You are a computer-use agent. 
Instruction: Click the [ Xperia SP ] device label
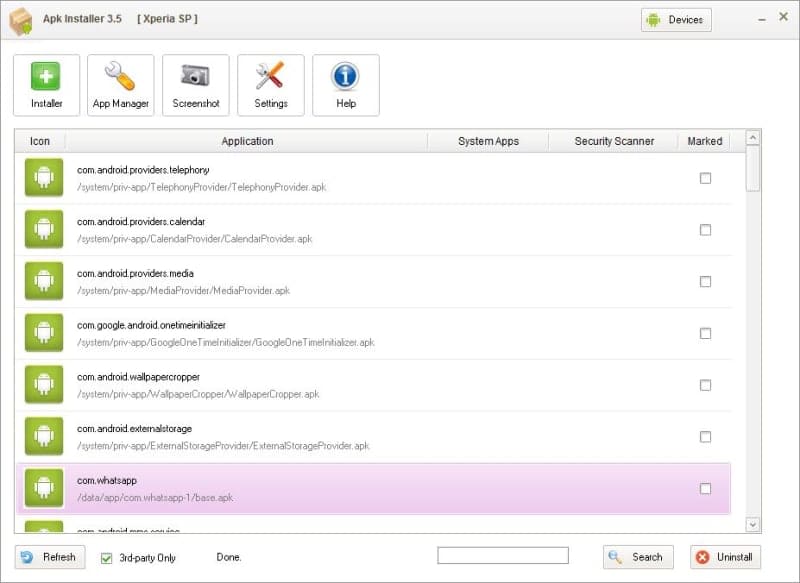(167, 19)
